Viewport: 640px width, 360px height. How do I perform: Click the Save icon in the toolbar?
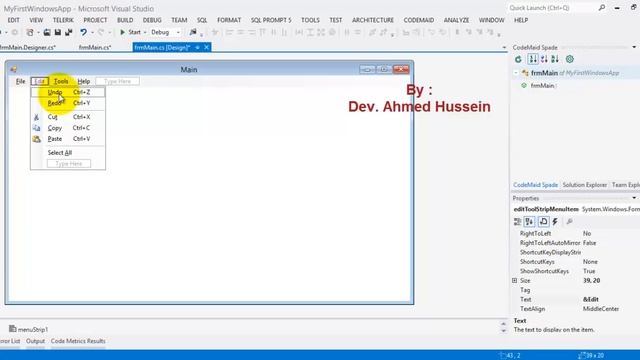coord(58,32)
